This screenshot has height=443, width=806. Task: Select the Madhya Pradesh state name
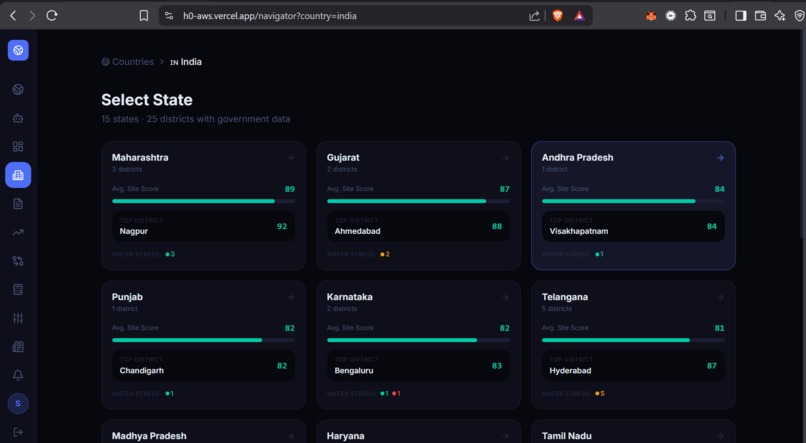(149, 436)
